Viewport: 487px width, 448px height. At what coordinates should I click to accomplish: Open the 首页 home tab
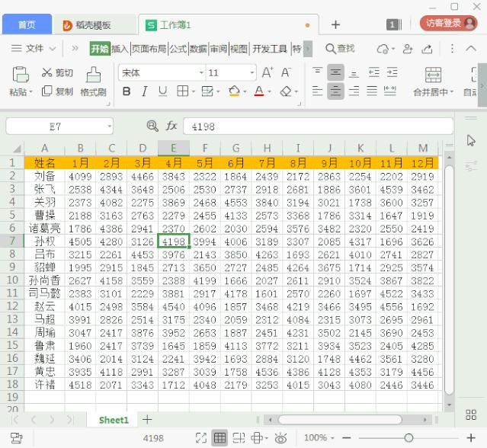tap(27, 24)
